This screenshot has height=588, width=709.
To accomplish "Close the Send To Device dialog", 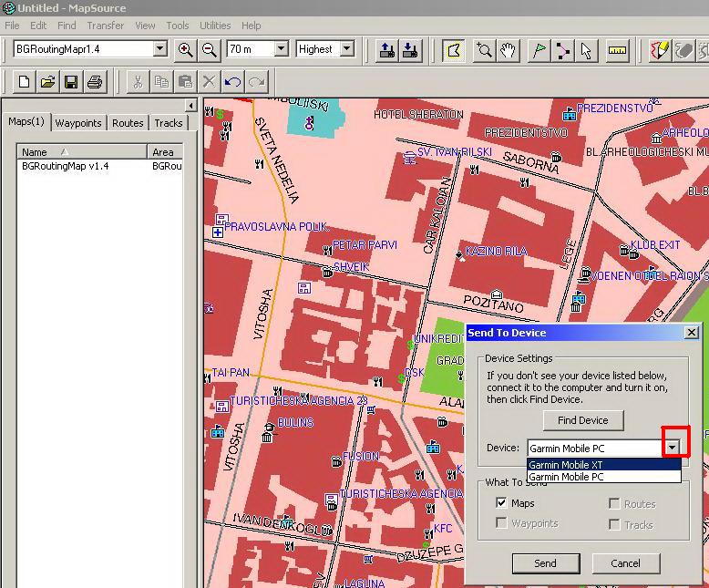I will click(x=692, y=333).
